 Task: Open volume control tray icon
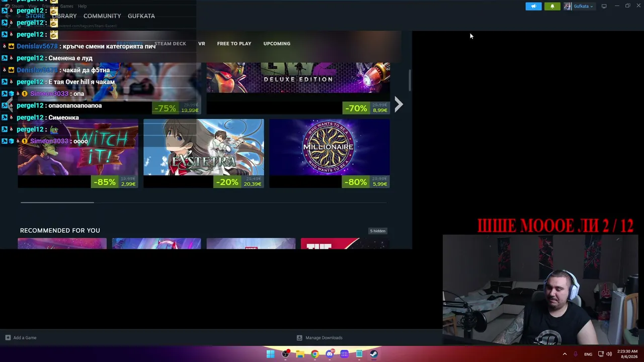[x=609, y=354]
